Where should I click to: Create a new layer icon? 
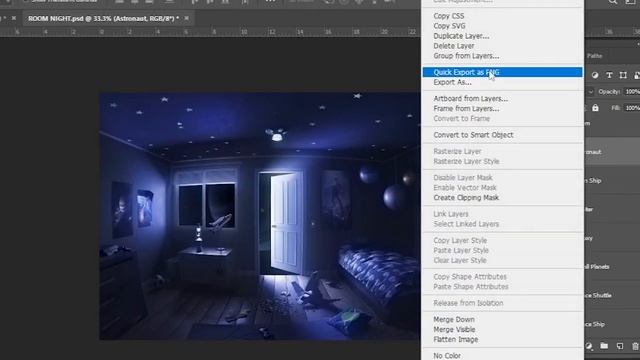pos(620,346)
